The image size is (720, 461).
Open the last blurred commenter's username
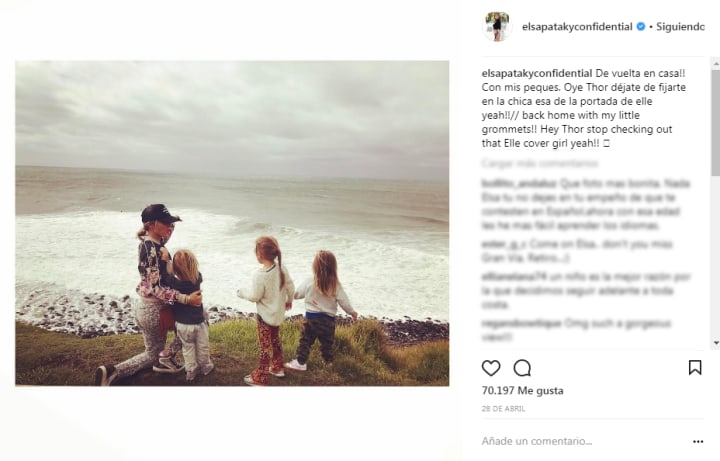521,324
